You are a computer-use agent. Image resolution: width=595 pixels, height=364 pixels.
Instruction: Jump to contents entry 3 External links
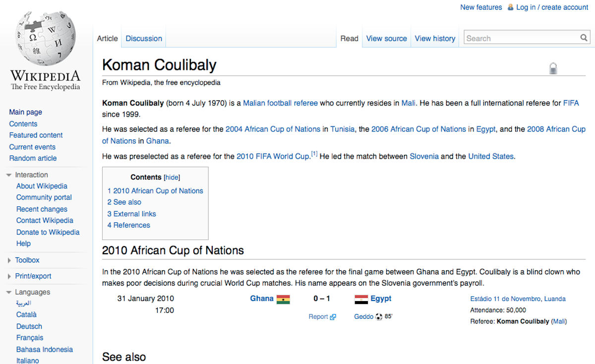click(x=132, y=214)
